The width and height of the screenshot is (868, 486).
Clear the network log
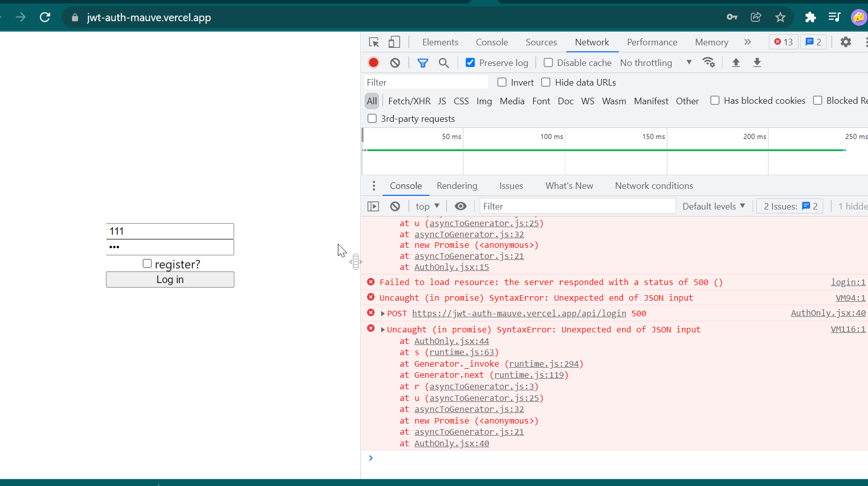coord(395,62)
